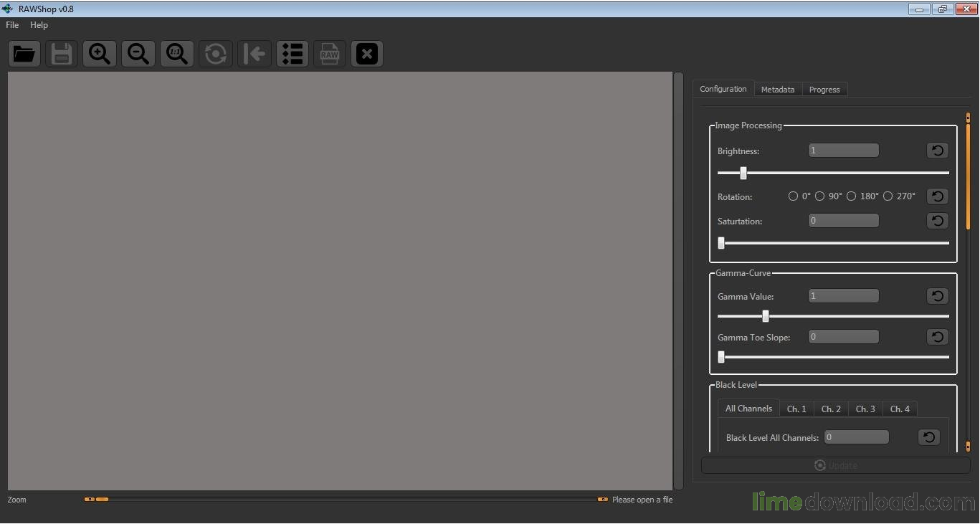Reset the Gamma Value setting

pyautogui.click(x=937, y=296)
